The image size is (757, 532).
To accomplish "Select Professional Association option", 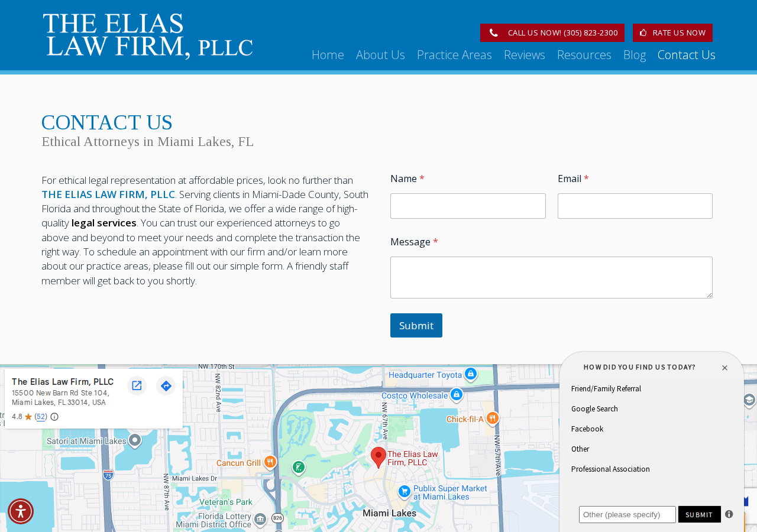I will [x=610, y=469].
